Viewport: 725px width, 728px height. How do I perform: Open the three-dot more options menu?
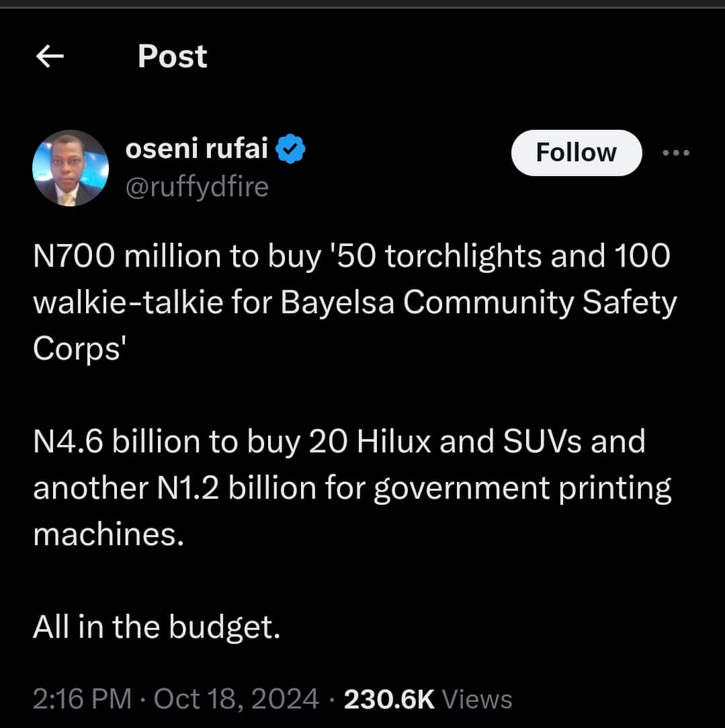(x=675, y=153)
